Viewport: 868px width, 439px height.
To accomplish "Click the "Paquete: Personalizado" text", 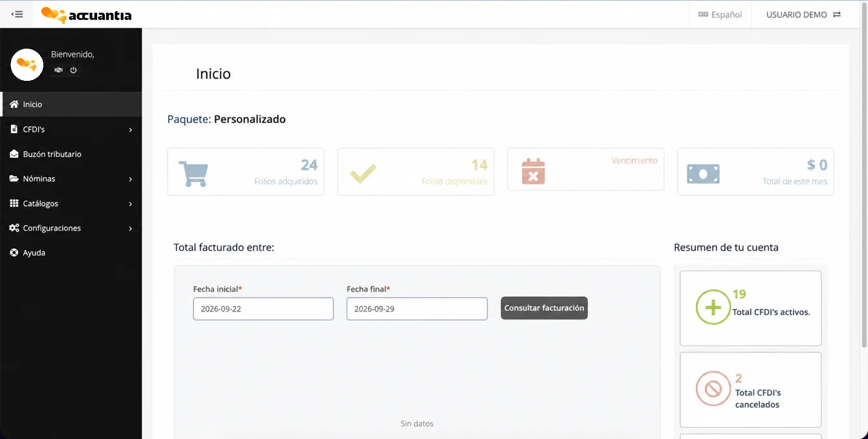I will pos(226,119).
